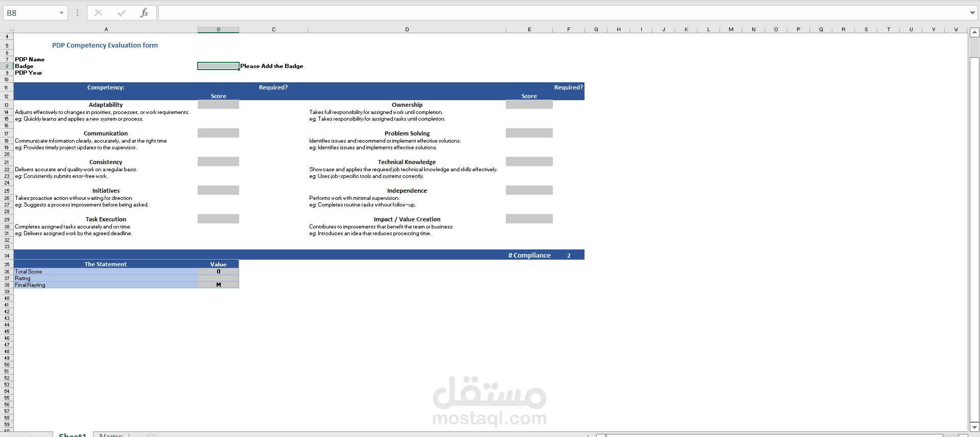Click the Insert Function fx icon
Screen dimensions: 980x437
[144, 13]
